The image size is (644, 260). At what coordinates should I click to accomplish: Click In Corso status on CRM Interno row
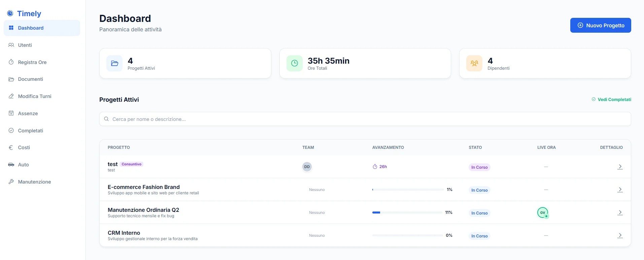[x=479, y=236]
